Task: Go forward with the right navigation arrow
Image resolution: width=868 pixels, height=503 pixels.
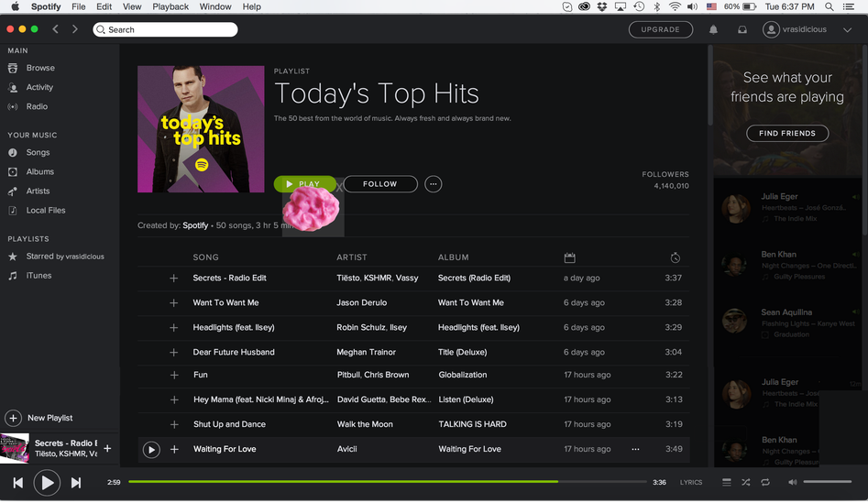Action: pyautogui.click(x=75, y=29)
